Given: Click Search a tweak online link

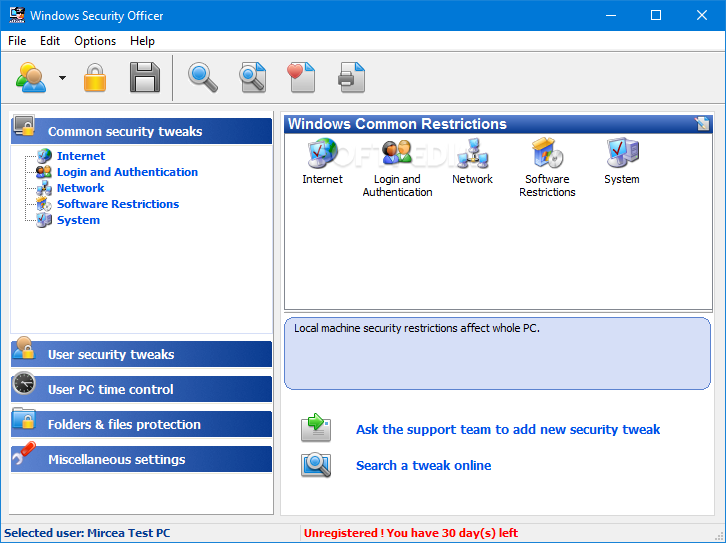Looking at the screenshot, I should [x=423, y=465].
